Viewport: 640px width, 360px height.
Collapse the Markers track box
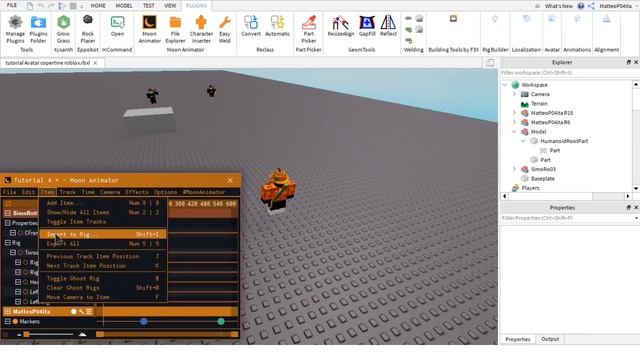click(x=7, y=321)
